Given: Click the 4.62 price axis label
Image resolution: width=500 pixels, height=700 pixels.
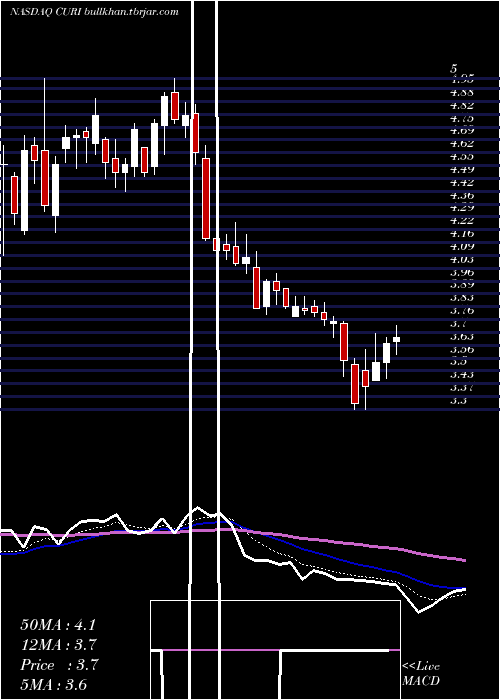Looking at the screenshot, I should point(462,144).
